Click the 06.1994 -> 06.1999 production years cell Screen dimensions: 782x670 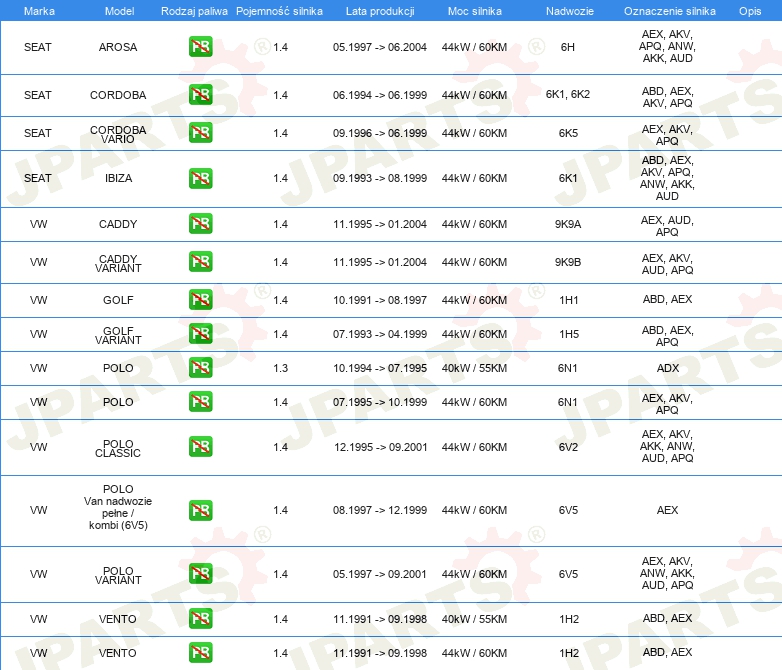380,95
